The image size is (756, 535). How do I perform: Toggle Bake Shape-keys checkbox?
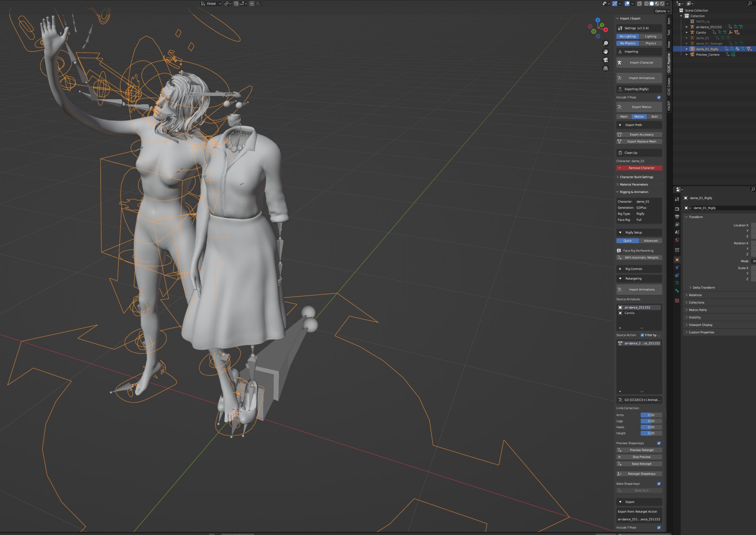coord(659,484)
